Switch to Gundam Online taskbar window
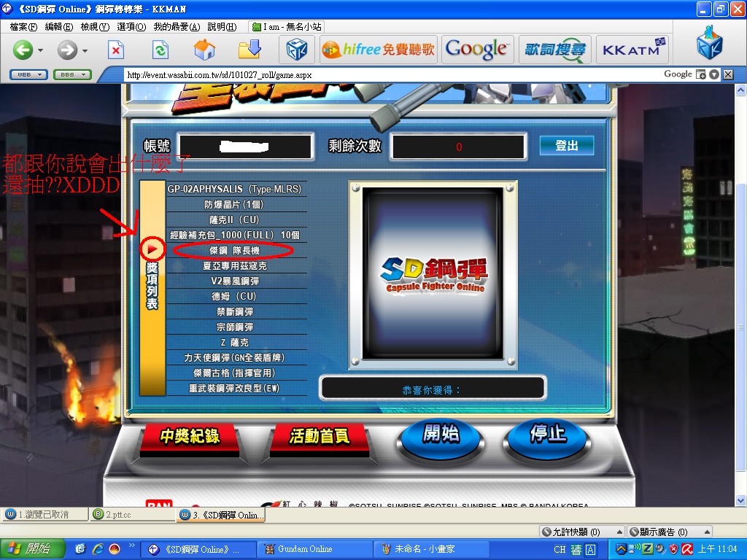This screenshot has height=560, width=747. pyautogui.click(x=314, y=549)
